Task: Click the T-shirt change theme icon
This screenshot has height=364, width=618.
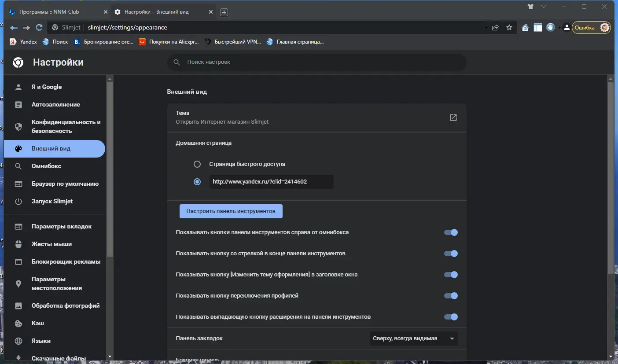Action: pos(530,7)
